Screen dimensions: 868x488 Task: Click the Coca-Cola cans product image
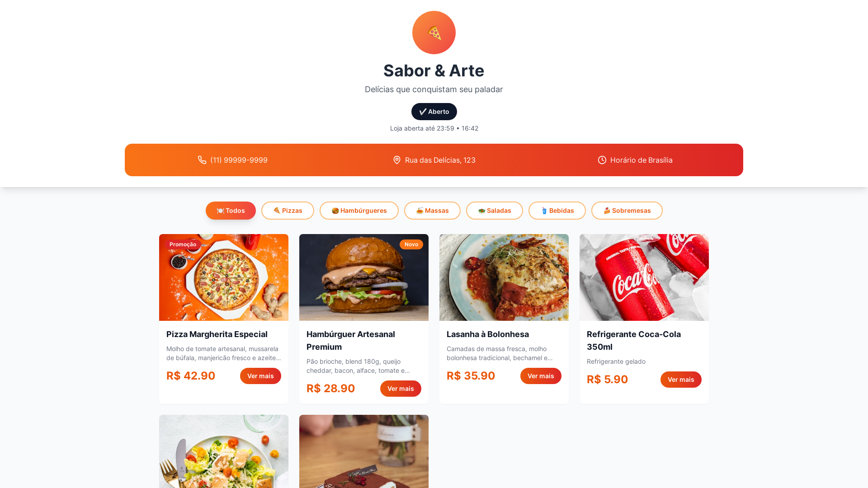644,277
